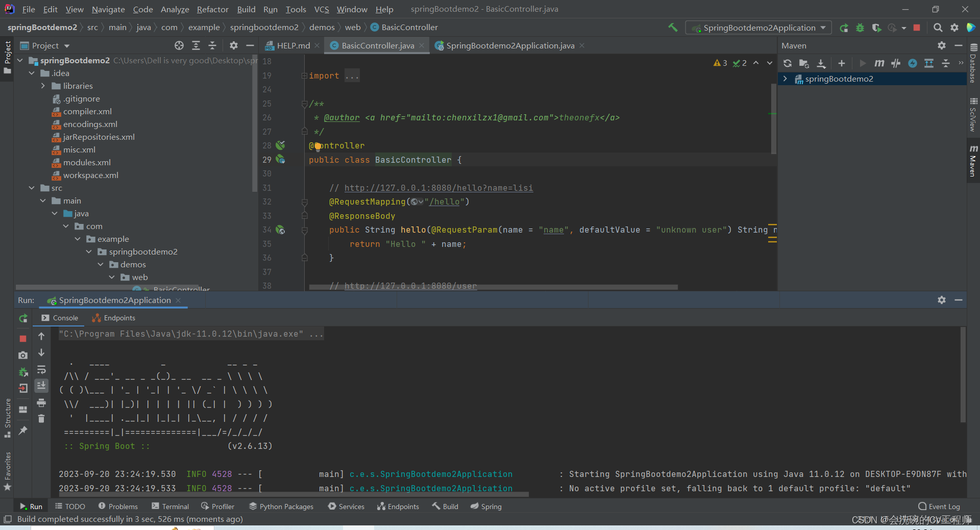Expand springBootdemo2 node in Maven panel
The height and width of the screenshot is (530, 980).
[785, 79]
